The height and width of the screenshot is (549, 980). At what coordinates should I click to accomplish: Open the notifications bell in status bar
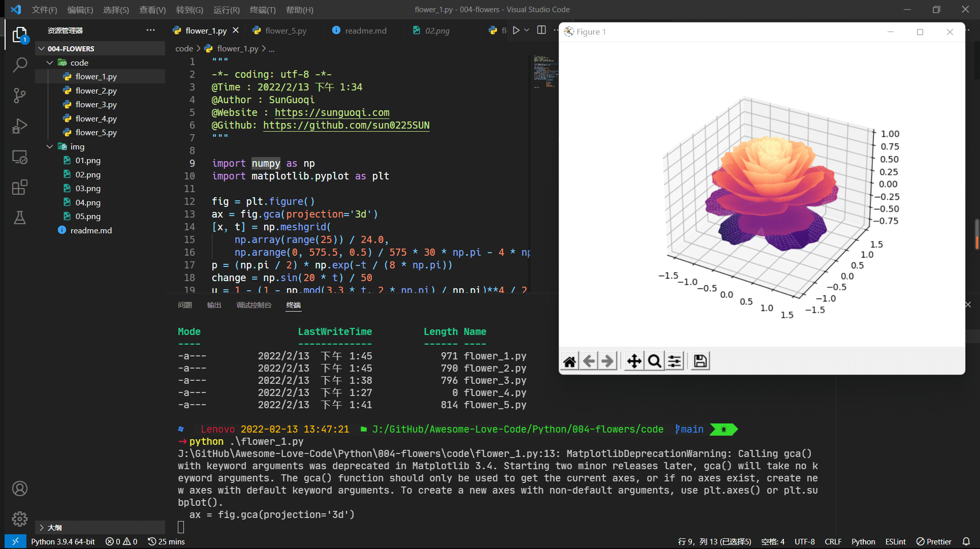pos(966,541)
